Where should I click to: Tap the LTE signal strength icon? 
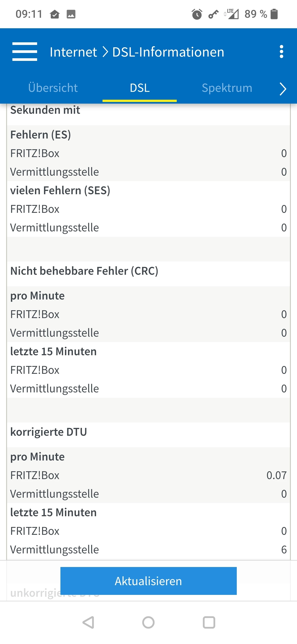click(231, 14)
